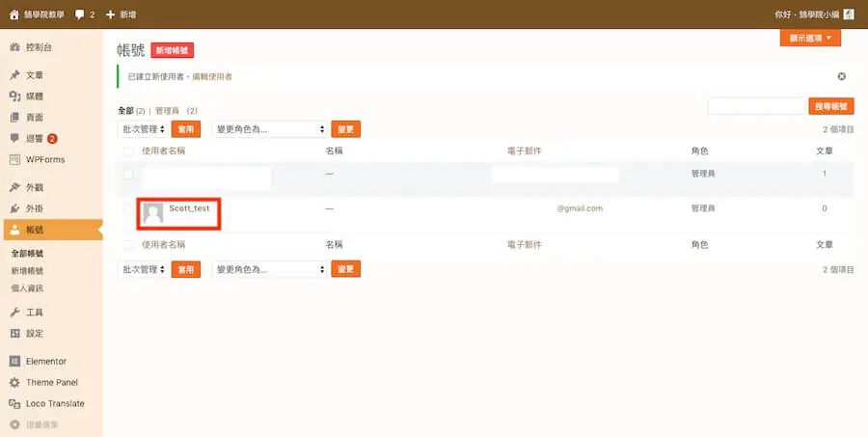Image resolution: width=868 pixels, height=437 pixels.
Task: Open Scott_test username link
Action: coord(189,208)
